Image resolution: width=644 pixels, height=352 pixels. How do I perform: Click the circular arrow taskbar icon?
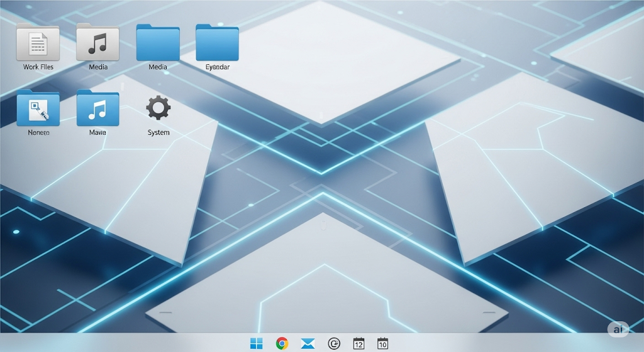334,343
